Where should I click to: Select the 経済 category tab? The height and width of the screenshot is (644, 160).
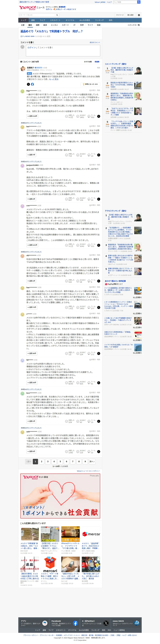45,25
